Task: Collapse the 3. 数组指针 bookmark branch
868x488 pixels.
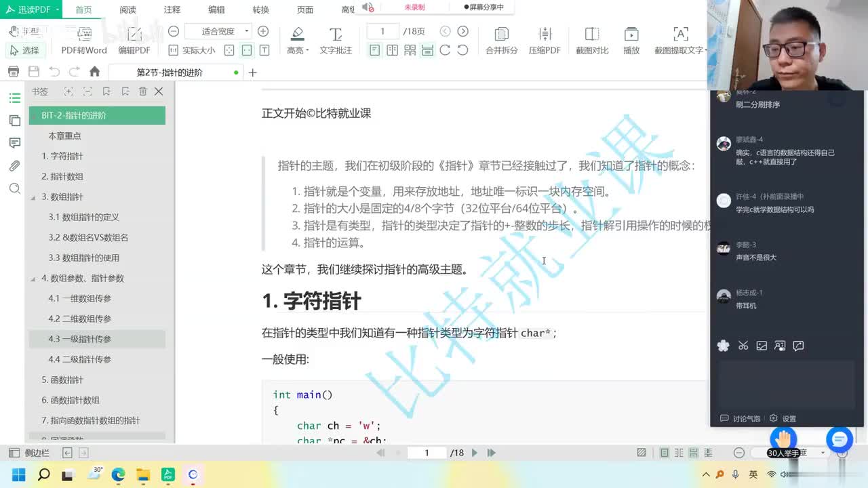Action: [33, 197]
